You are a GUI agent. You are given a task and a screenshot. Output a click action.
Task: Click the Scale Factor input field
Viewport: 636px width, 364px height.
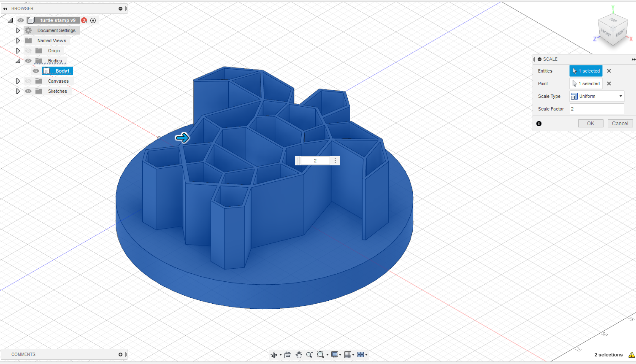[x=597, y=109]
